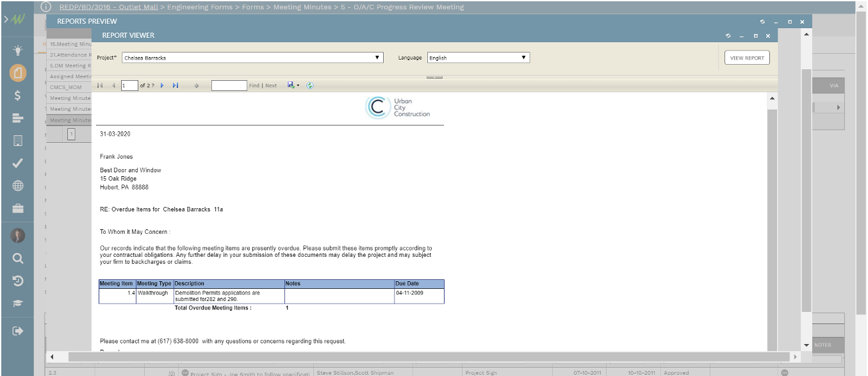Screen dimensions: 868x376
Task: Select the CMCS_MOM report in list
Action: tap(69, 87)
